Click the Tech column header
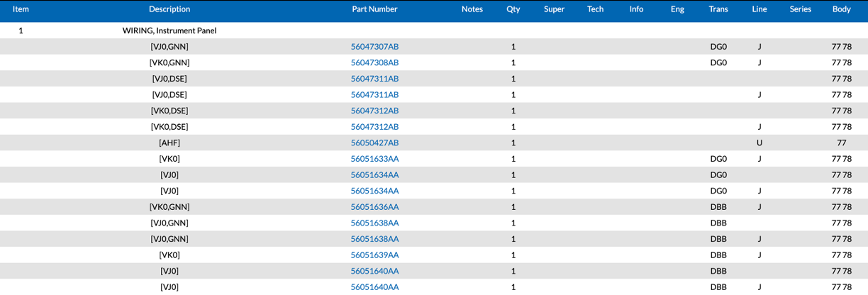The width and height of the screenshot is (868, 295). (595, 9)
